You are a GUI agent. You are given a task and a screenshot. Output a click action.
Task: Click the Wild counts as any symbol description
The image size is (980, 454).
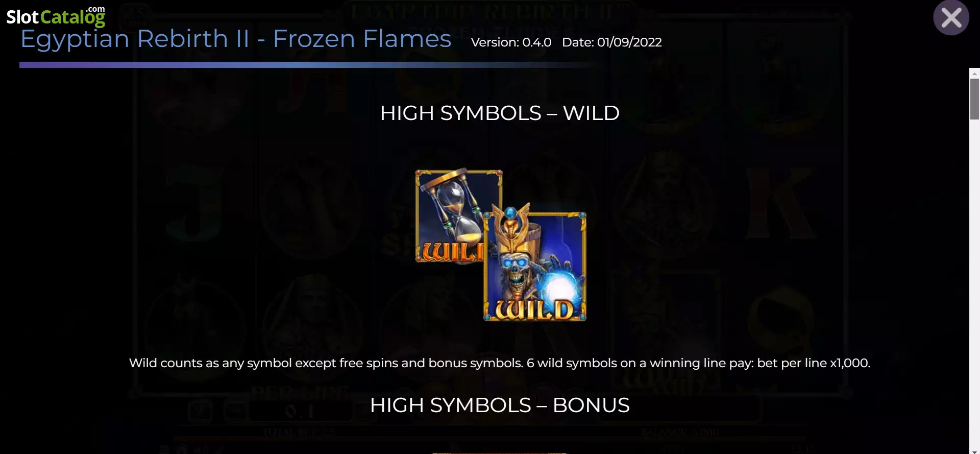[500, 363]
